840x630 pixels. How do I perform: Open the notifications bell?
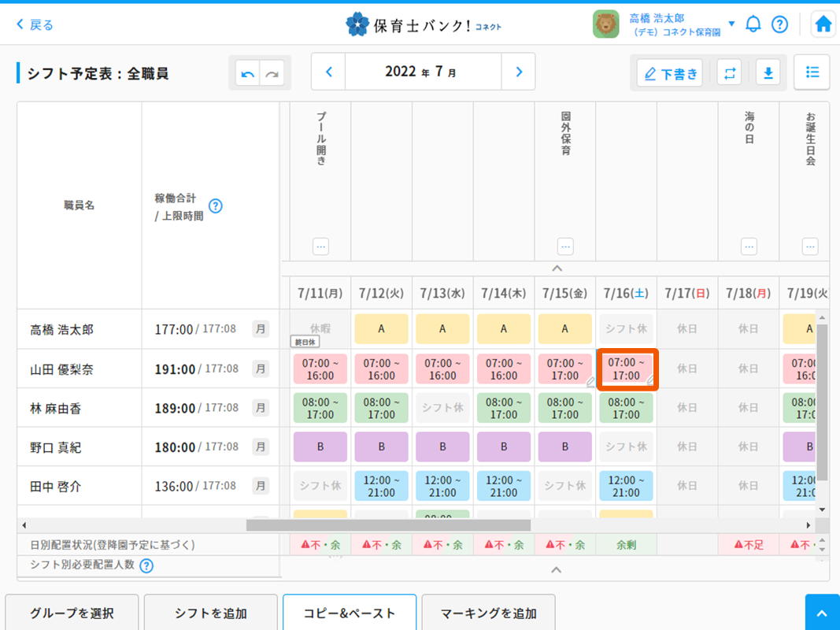coord(753,24)
